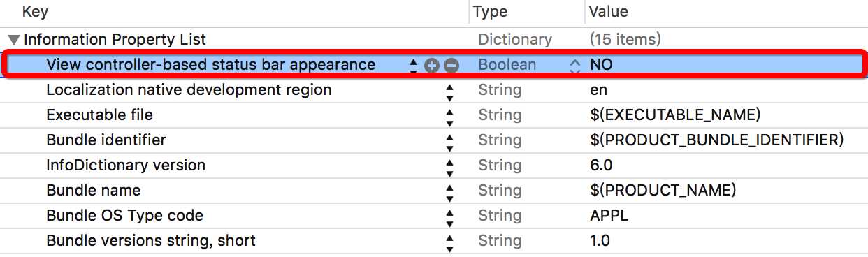This screenshot has height=257, width=868.
Task: Click the plus icon to add row
Action: pos(432,66)
